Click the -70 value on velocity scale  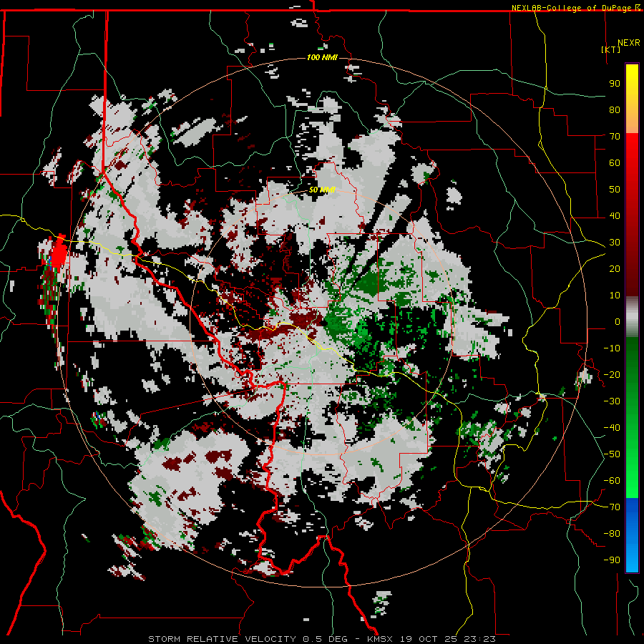click(612, 507)
